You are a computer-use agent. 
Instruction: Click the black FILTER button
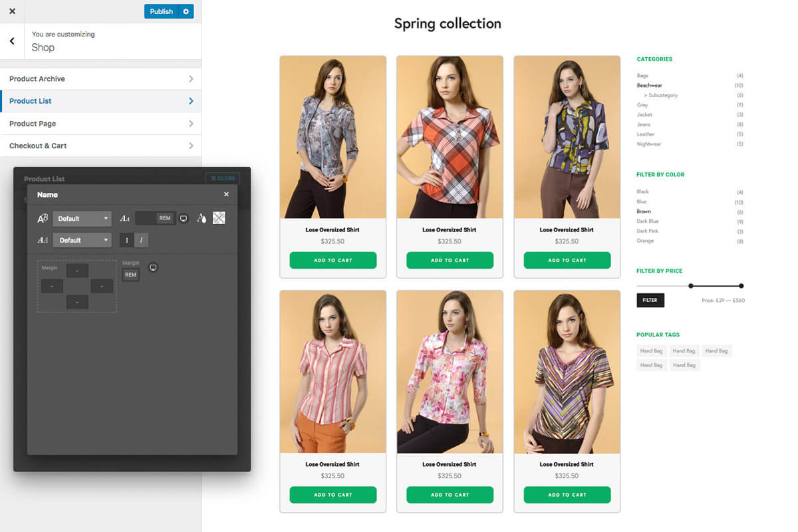click(x=650, y=300)
